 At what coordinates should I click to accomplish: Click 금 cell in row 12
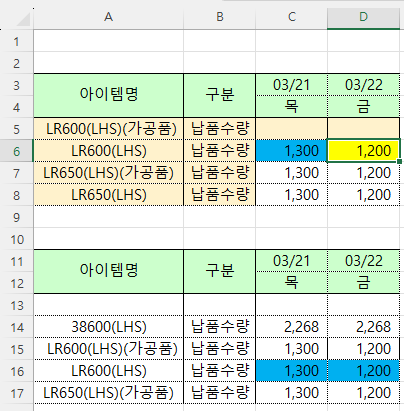364,283
